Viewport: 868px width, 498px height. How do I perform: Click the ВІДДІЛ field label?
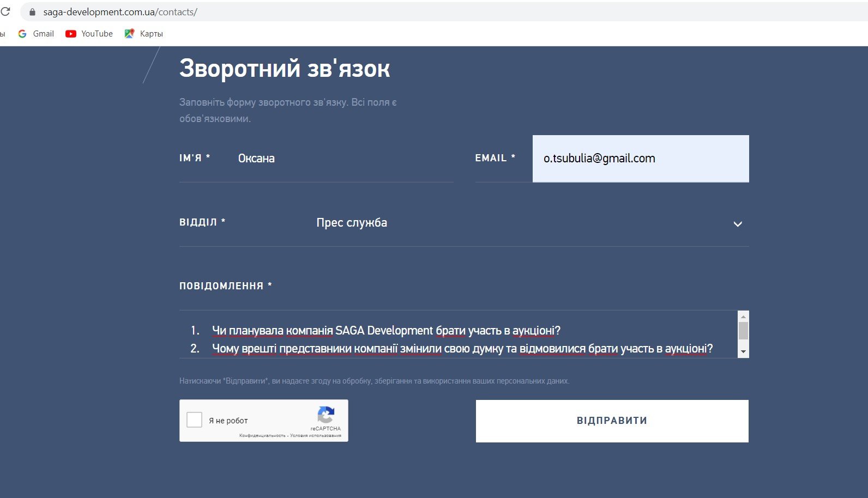202,222
